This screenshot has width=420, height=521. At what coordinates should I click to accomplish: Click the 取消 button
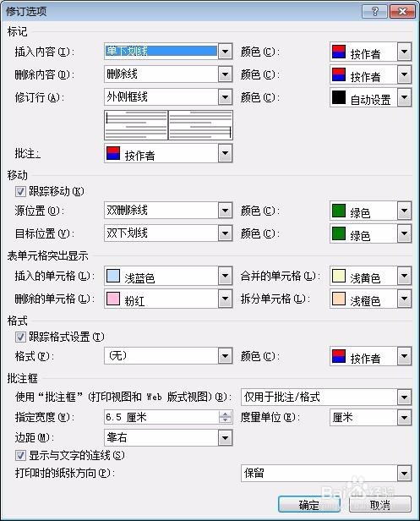point(380,505)
